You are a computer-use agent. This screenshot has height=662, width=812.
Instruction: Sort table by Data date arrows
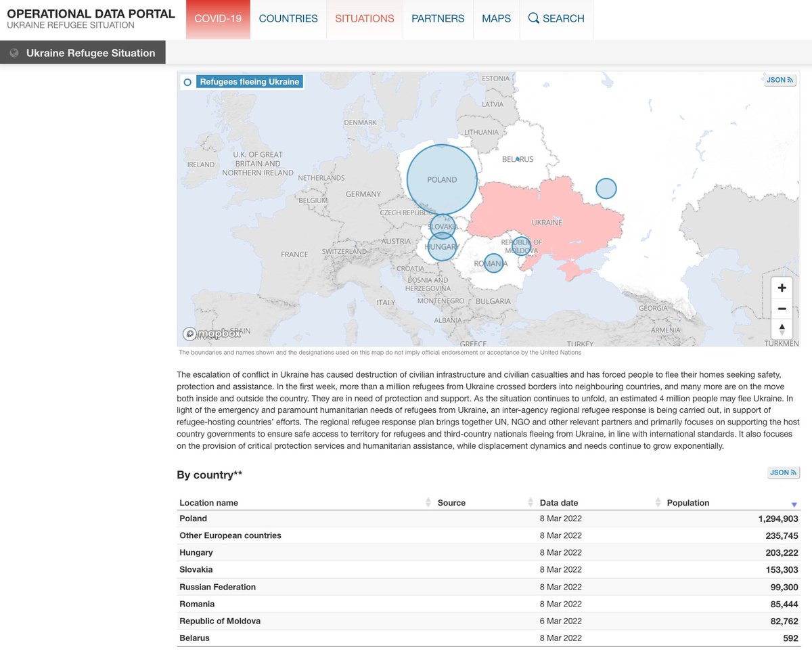tap(658, 502)
